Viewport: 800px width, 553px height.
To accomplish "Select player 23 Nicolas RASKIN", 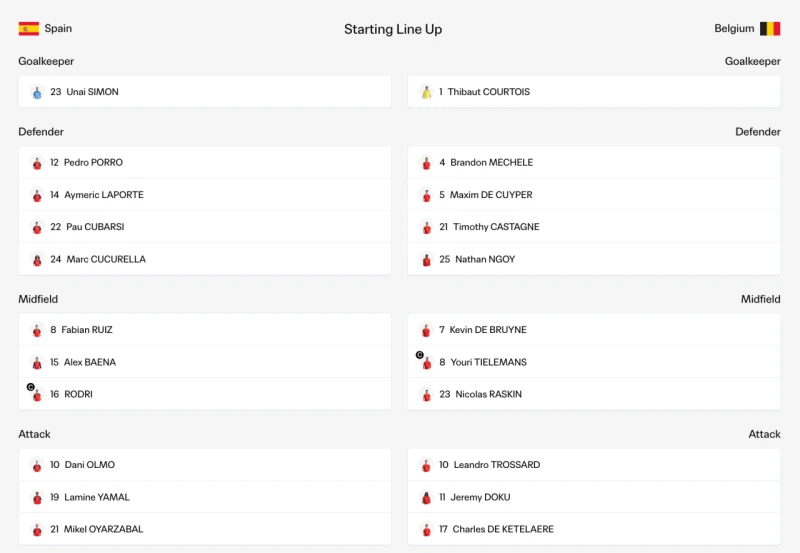I will pos(593,394).
